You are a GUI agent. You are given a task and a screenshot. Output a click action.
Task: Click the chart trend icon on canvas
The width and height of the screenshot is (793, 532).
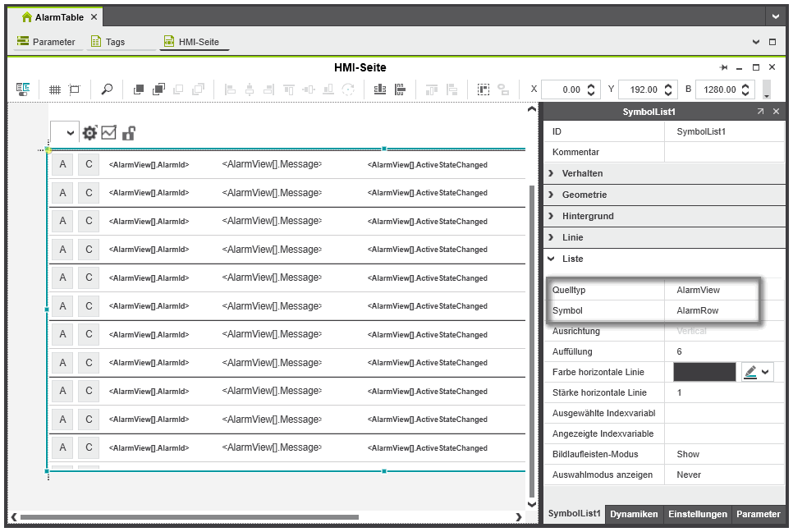pos(108,132)
